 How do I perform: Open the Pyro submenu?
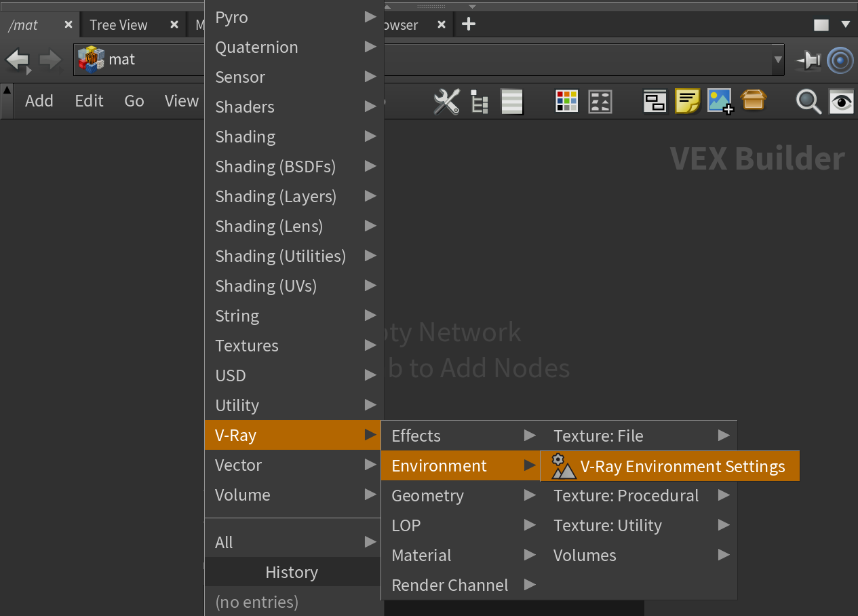(294, 17)
